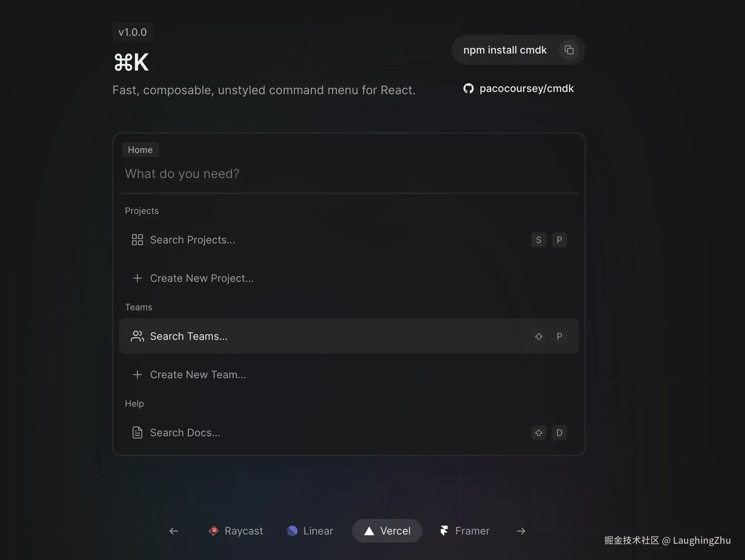This screenshot has width=745, height=560.
Task: Switch to the Framer theme tab
Action: pos(465,531)
